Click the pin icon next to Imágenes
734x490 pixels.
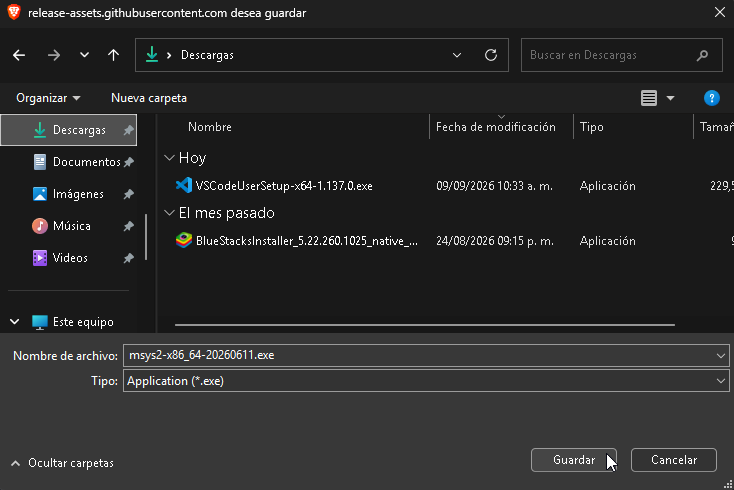128,194
